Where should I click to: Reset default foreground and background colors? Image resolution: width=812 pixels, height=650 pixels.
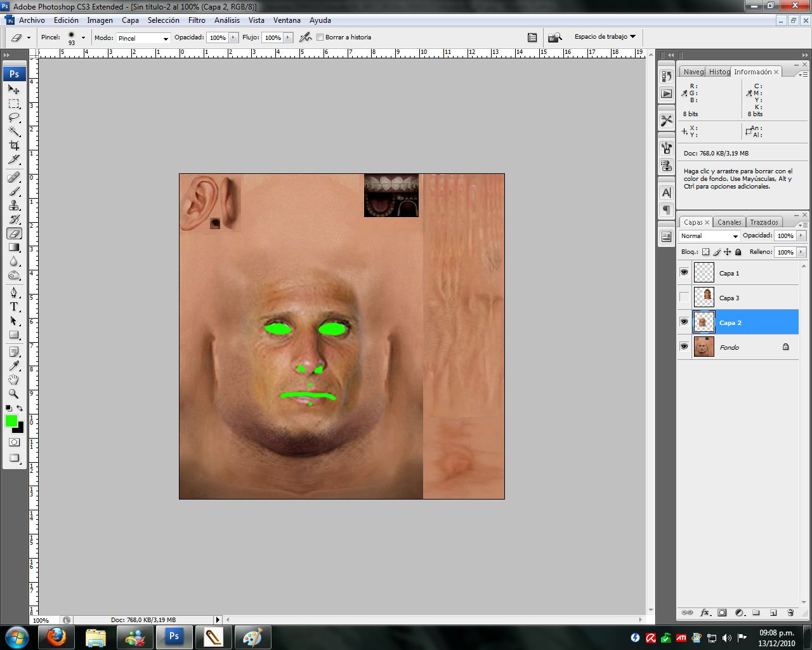pos(9,408)
